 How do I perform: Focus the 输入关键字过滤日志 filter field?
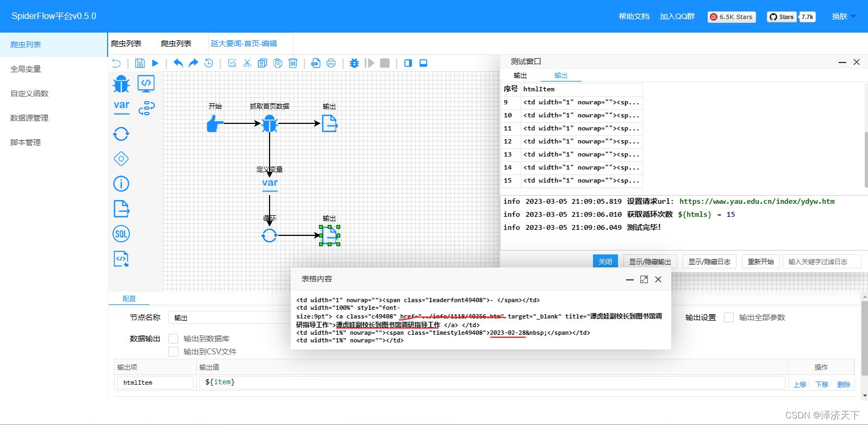tap(822, 261)
